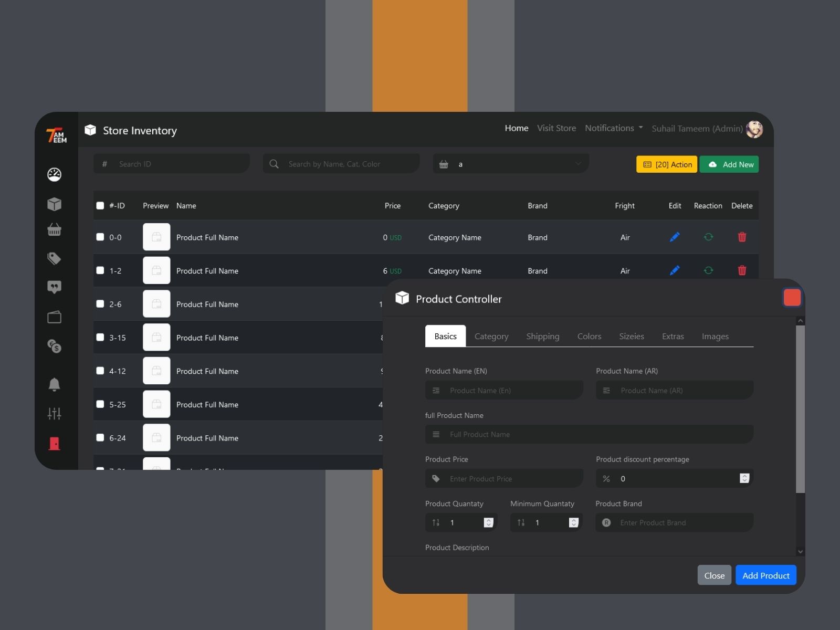840x630 pixels.
Task: Open the [20] Action dropdown button
Action: [x=667, y=164]
